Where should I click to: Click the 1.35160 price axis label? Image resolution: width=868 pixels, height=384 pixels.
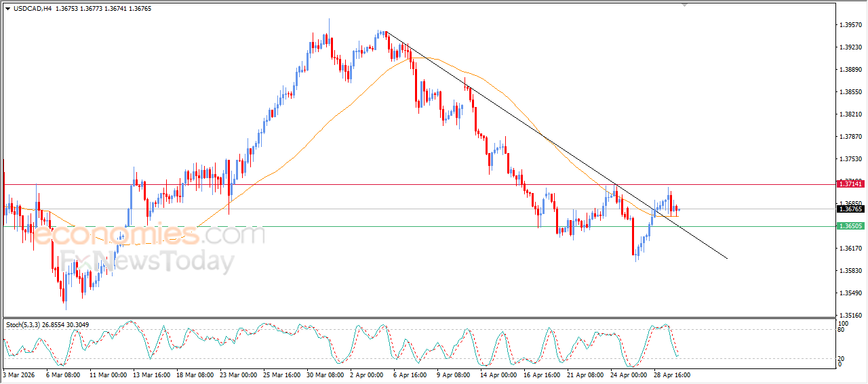click(850, 315)
